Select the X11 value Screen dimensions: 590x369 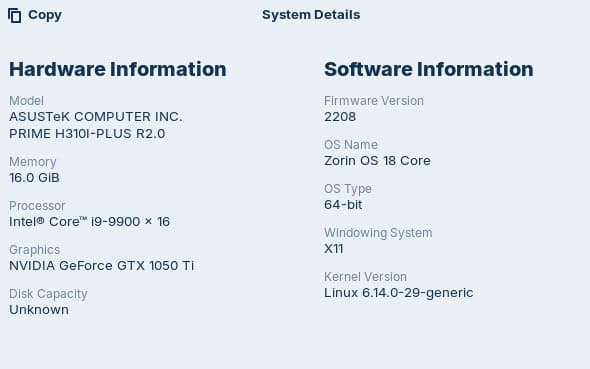(334, 249)
